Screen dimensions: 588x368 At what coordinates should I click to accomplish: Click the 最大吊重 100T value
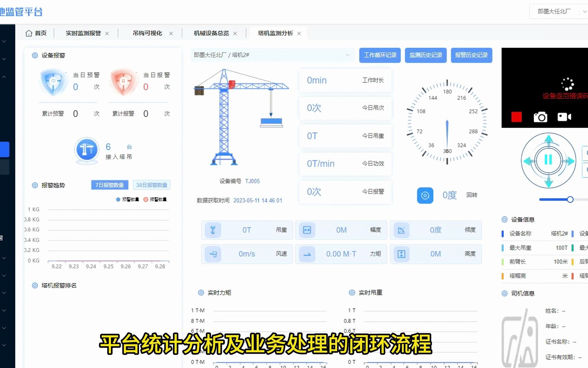[561, 248]
